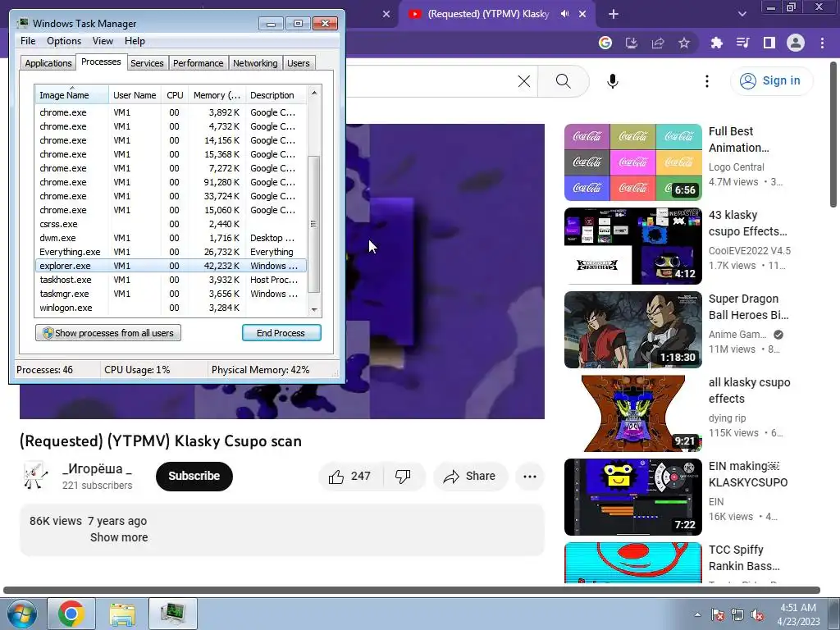Like the video with thumbs up
This screenshot has width=840, height=630.
(350, 477)
